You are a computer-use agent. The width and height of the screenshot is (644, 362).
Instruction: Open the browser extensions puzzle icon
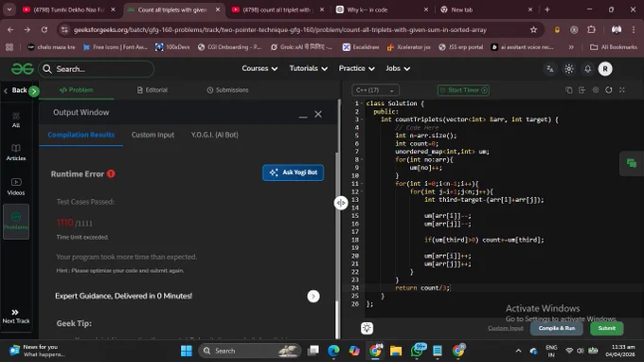591,30
